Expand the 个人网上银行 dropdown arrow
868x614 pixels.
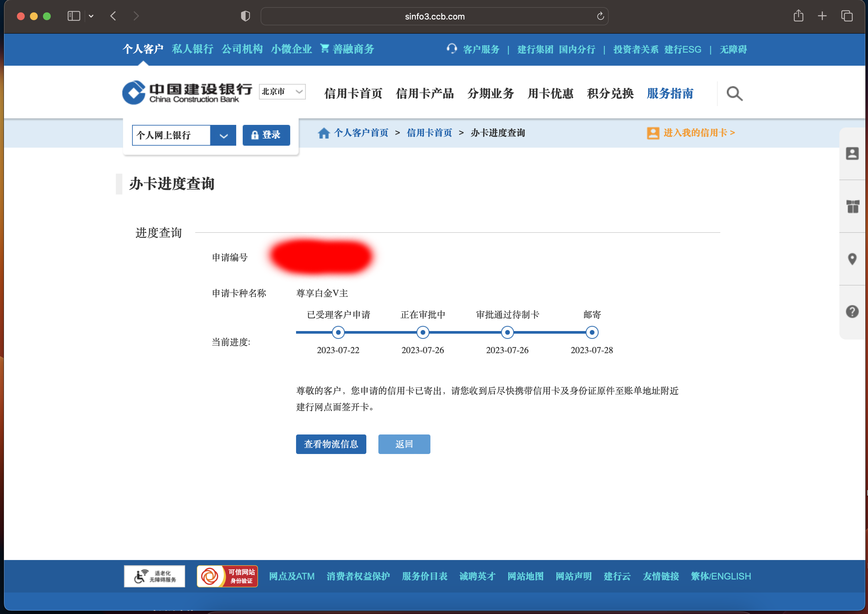(224, 135)
